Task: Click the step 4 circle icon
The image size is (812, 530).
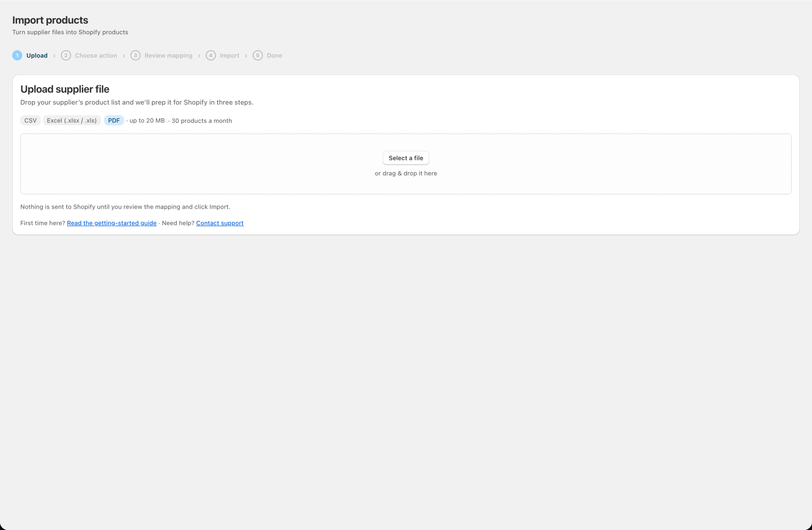Action: click(211, 55)
